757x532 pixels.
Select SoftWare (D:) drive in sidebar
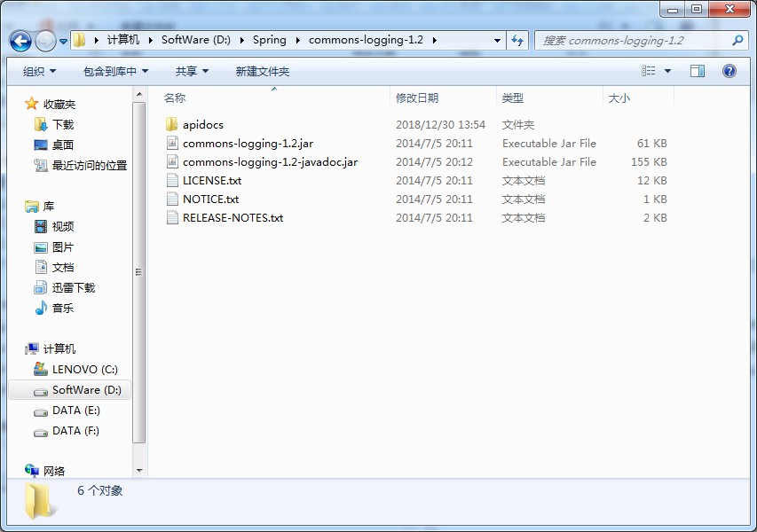[x=70, y=390]
